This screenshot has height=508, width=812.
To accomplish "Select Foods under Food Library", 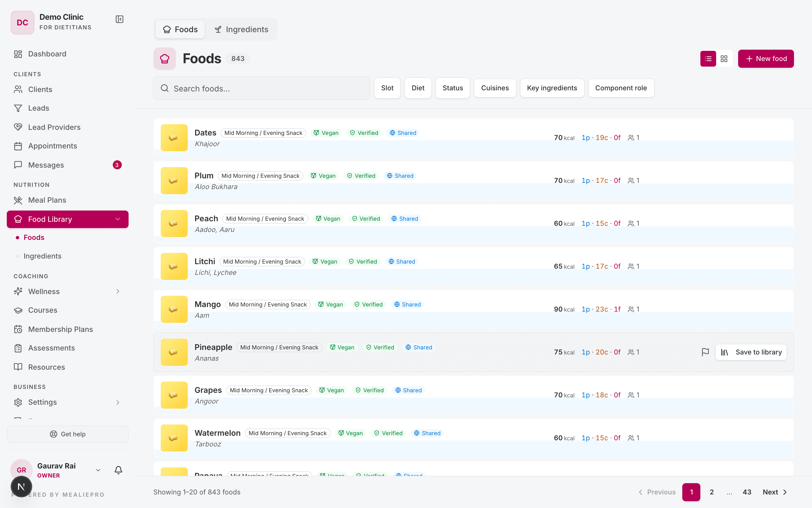I will coord(34,238).
